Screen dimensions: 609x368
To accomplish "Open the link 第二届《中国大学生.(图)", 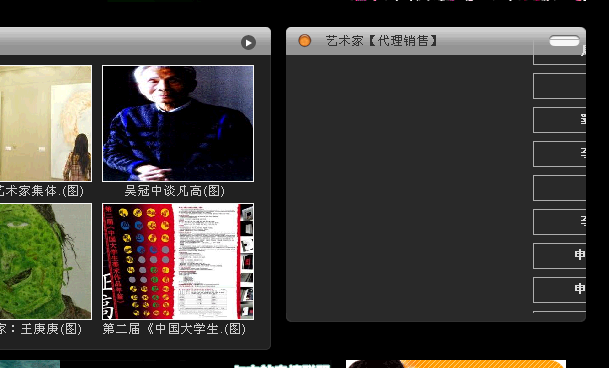I will click(174, 329).
